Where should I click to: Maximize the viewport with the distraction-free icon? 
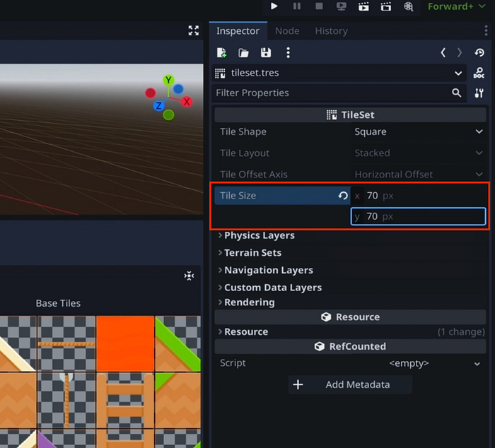pyautogui.click(x=194, y=30)
